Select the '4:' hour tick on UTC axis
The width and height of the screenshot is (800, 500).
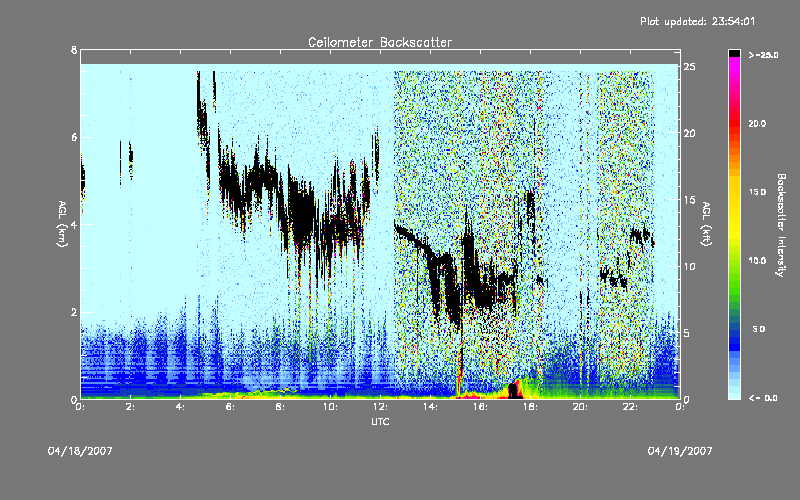click(180, 407)
